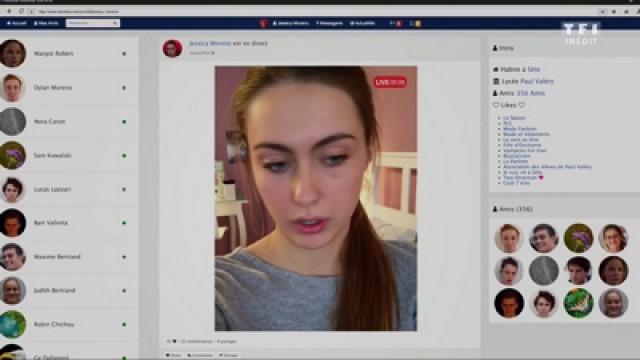
Task: Click the Jessica Moreno name link on post
Action: [x=210, y=43]
